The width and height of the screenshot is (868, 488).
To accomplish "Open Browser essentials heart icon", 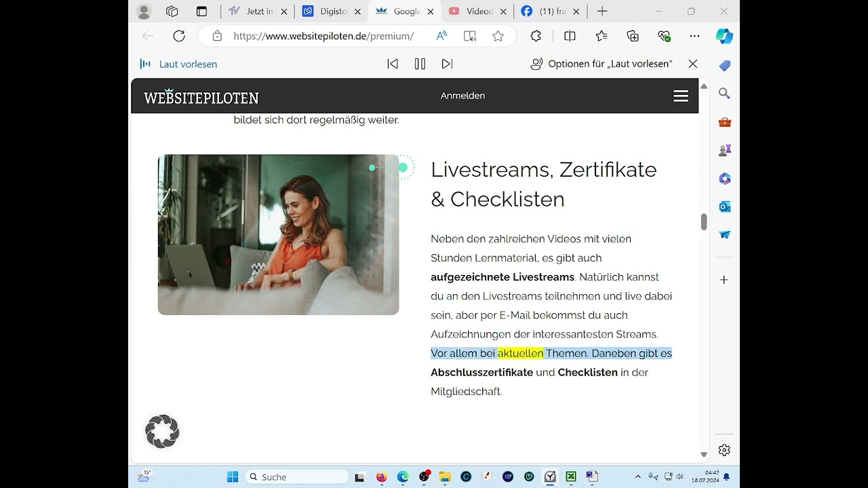I will tap(664, 36).
